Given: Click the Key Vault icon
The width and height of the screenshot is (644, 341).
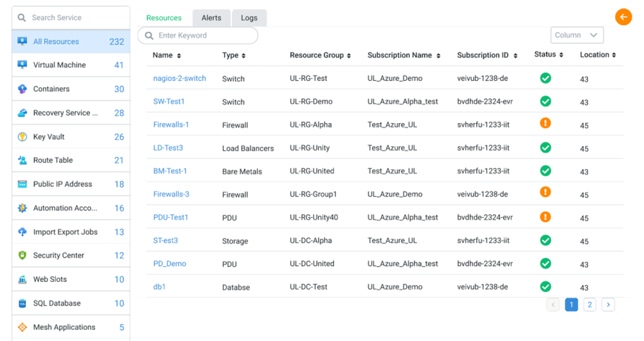Looking at the screenshot, I should pos(22,137).
